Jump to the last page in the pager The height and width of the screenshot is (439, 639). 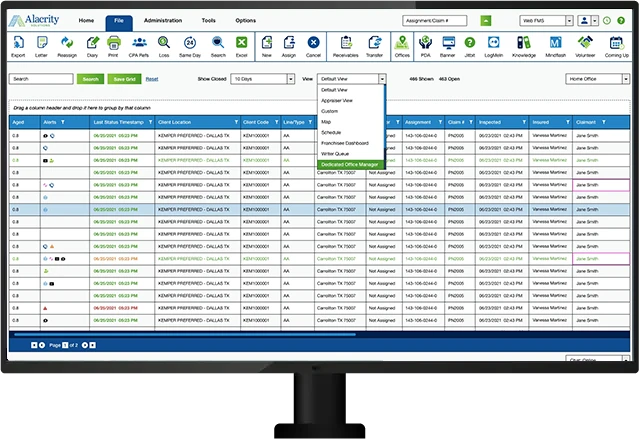[93, 345]
